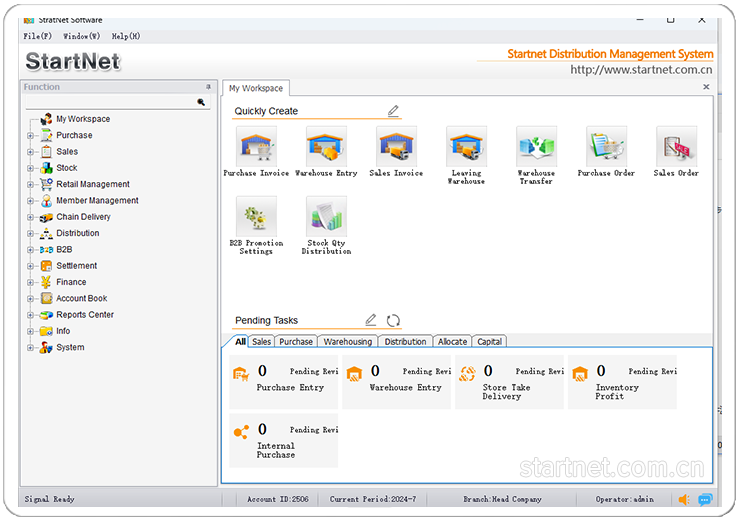Select the Capital pending tasks tab

[x=489, y=341]
